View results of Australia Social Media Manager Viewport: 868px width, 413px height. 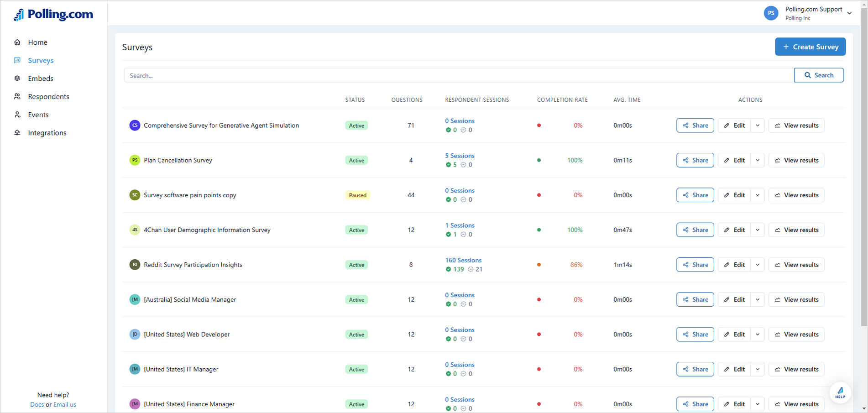click(796, 299)
